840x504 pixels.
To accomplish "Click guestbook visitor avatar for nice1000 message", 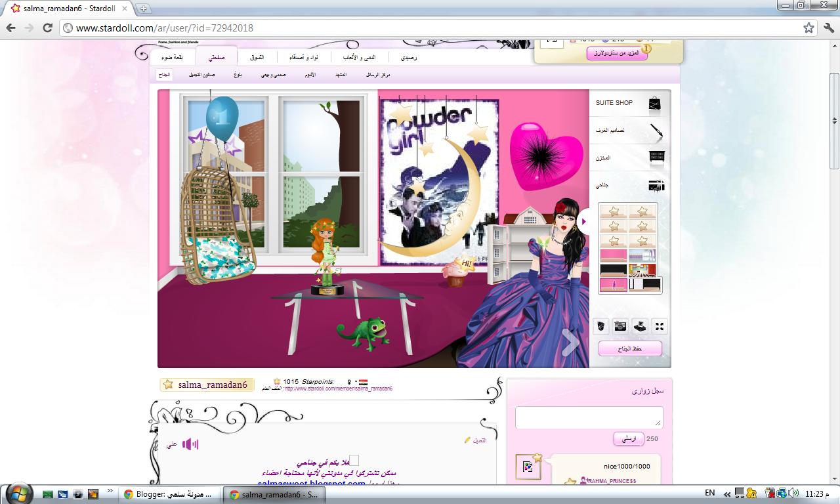I will [528, 467].
